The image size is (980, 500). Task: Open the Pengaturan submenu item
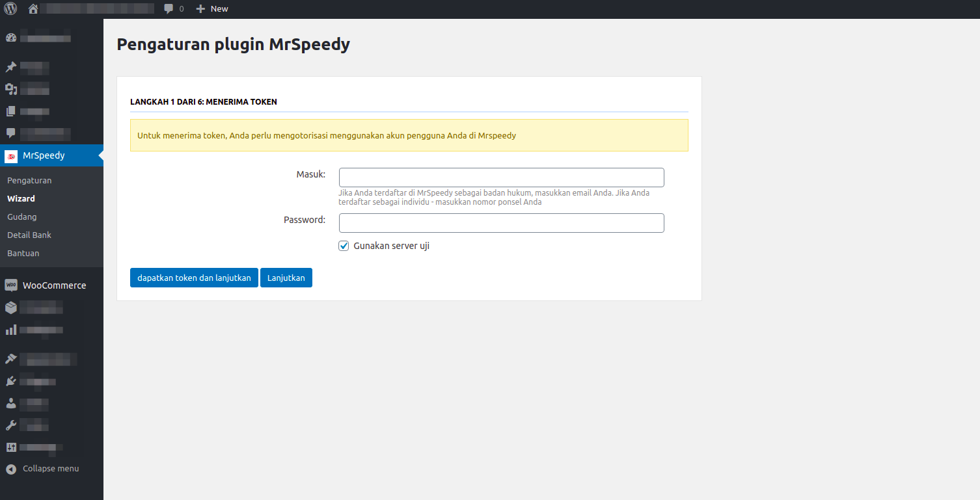pyautogui.click(x=29, y=180)
